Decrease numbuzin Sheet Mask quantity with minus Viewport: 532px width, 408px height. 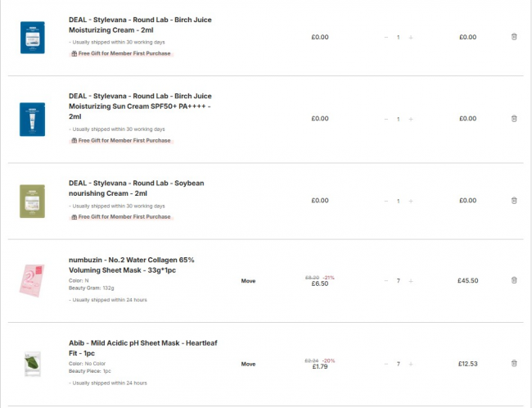coord(385,281)
